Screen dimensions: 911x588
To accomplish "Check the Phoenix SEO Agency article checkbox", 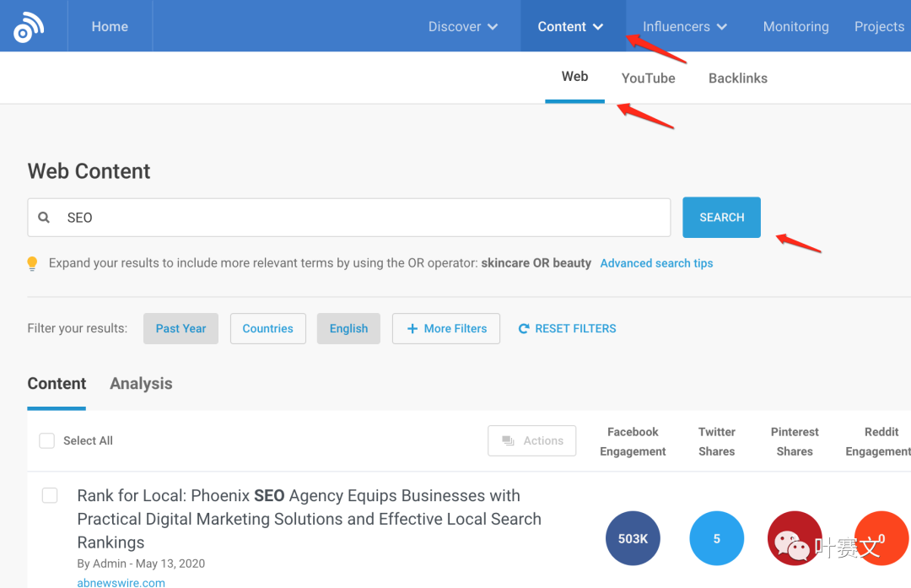I will [50, 495].
